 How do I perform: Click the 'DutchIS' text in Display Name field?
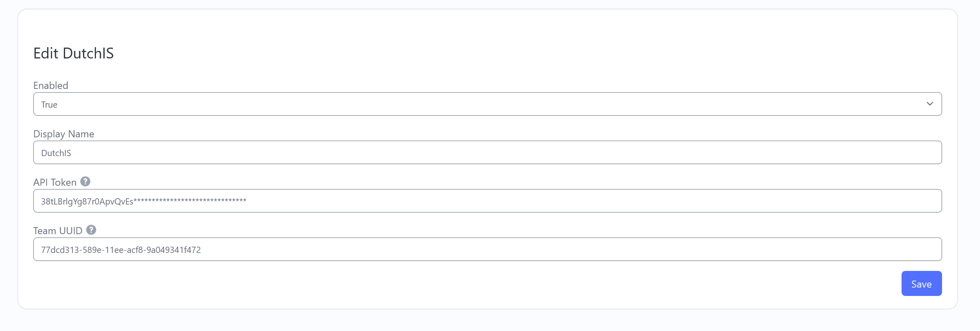coord(56,153)
